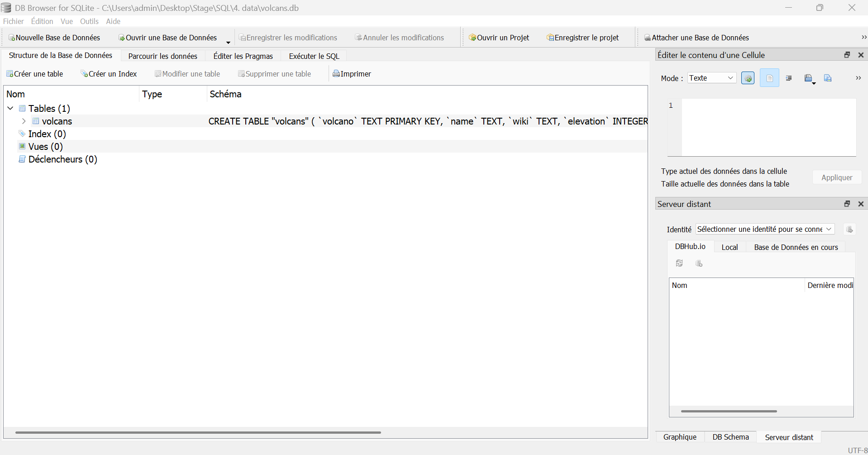Screen dimensions: 868x455
Task: Toggle word wrap in cell editor
Action: coord(769,78)
